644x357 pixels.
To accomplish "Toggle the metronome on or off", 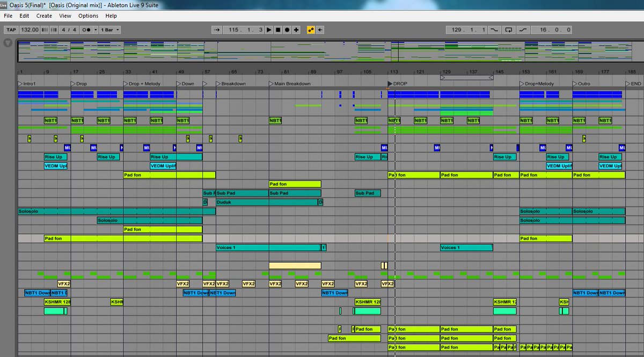I will [86, 30].
